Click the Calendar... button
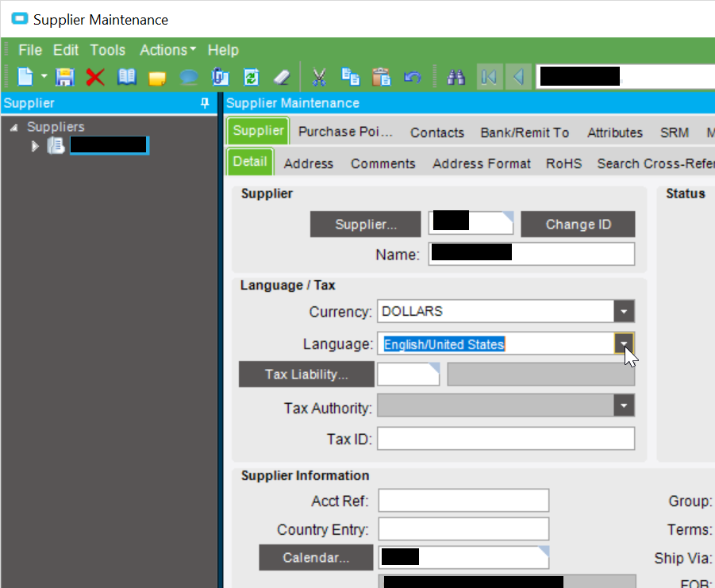Screen dimensions: 715x588 click(x=316, y=558)
